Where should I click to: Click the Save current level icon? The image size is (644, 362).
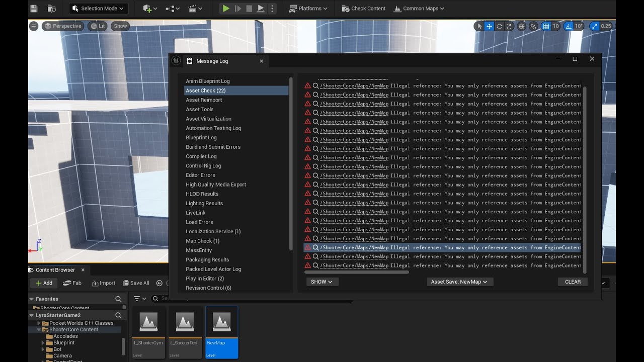pyautogui.click(x=34, y=9)
